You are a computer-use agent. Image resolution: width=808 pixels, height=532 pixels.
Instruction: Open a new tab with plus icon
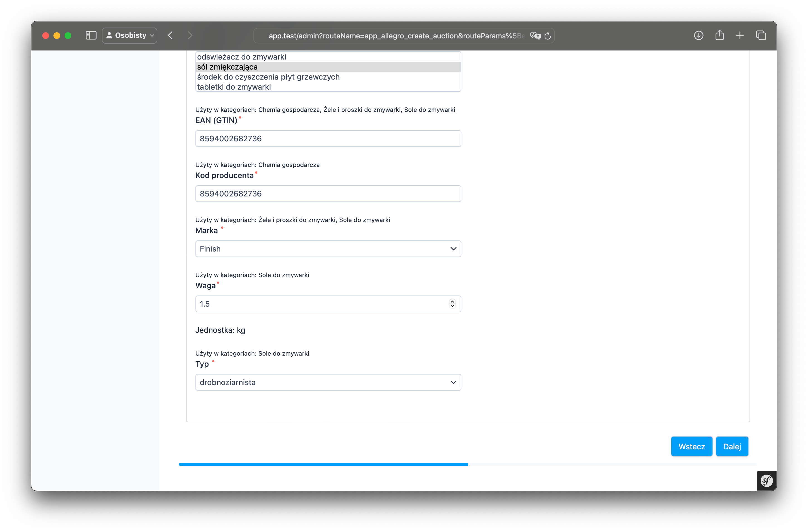pos(740,35)
